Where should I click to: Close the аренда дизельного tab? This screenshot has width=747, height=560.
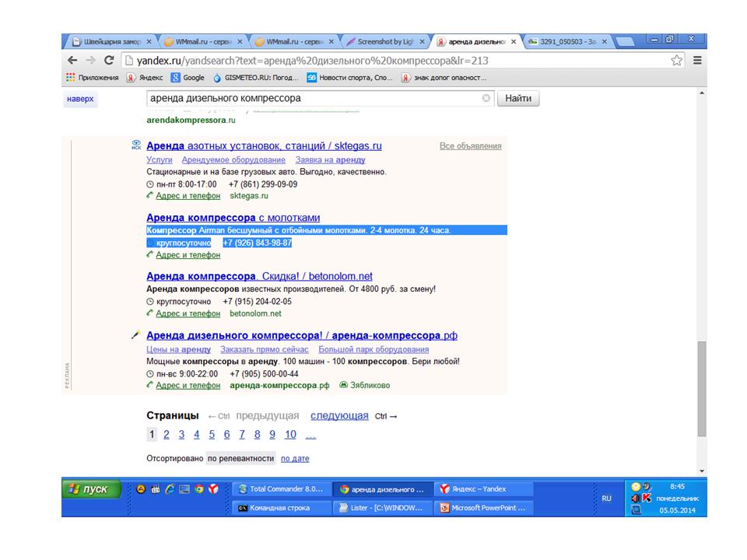pyautogui.click(x=514, y=42)
